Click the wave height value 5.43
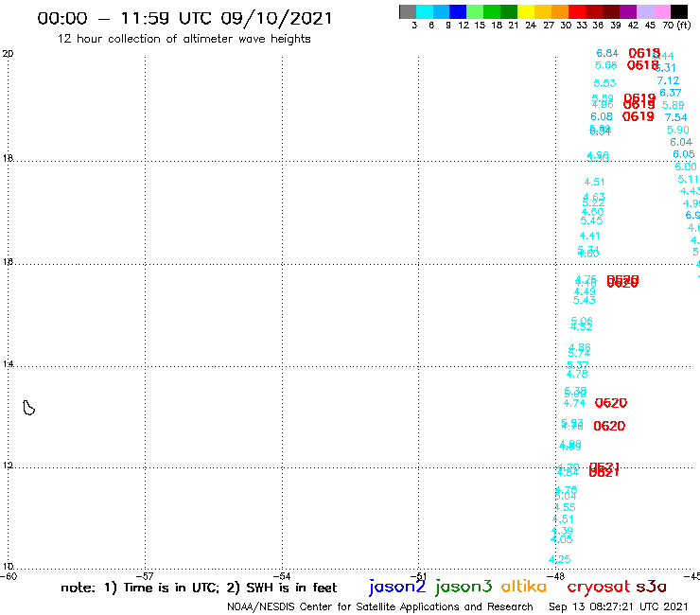700x615 pixels. (584, 300)
